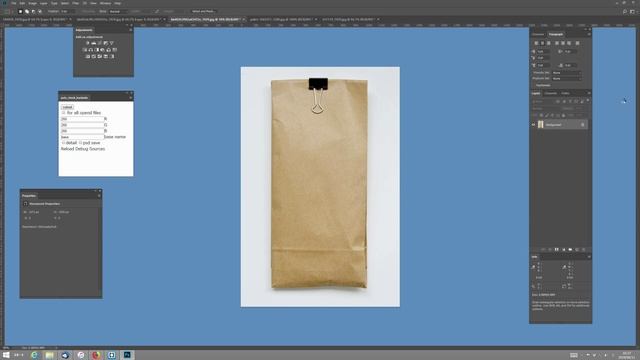Switch to the Paths tab
640x360 pixels.
(x=565, y=93)
